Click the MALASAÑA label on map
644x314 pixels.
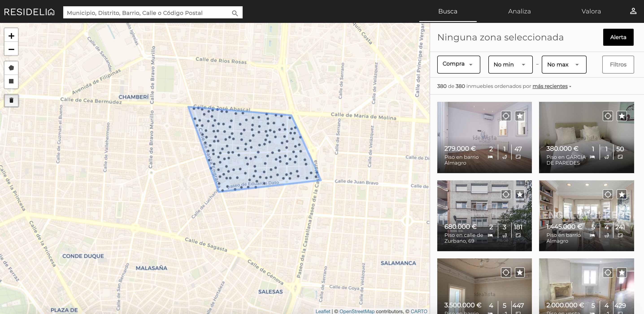(x=151, y=268)
